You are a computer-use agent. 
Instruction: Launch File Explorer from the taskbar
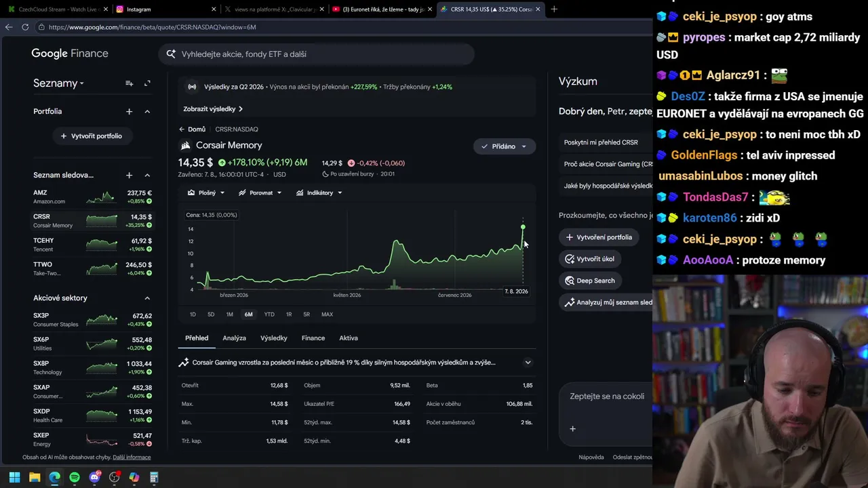click(35, 477)
